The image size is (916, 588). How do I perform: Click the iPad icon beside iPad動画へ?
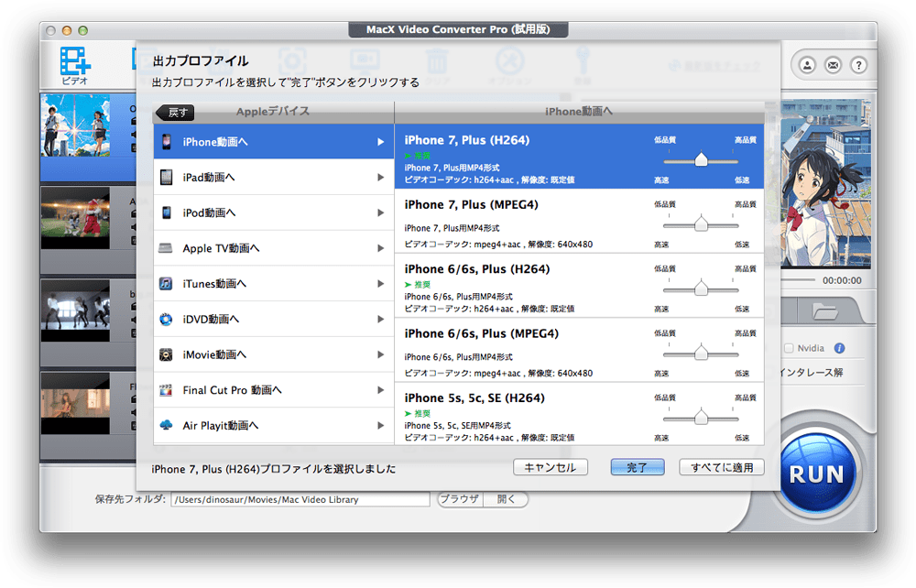(167, 177)
